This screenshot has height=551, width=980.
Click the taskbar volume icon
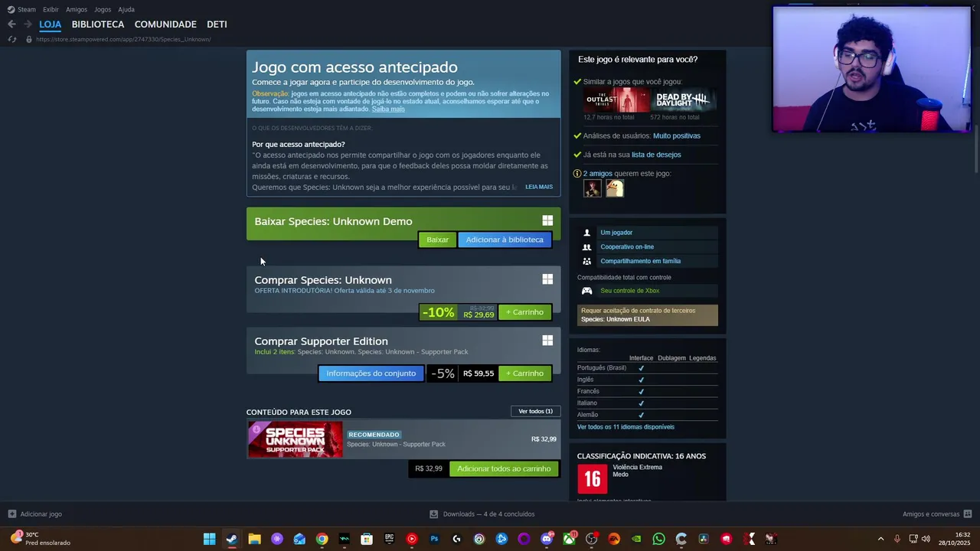tap(926, 539)
